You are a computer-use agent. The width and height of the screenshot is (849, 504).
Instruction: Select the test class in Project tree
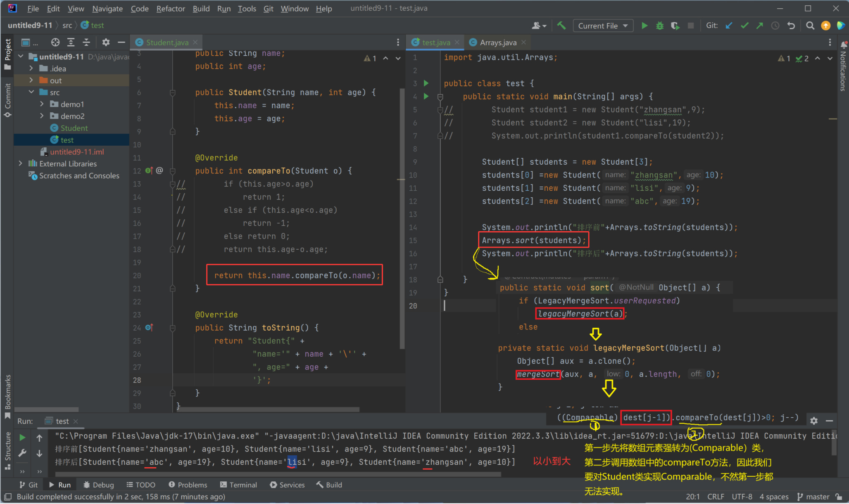[67, 140]
